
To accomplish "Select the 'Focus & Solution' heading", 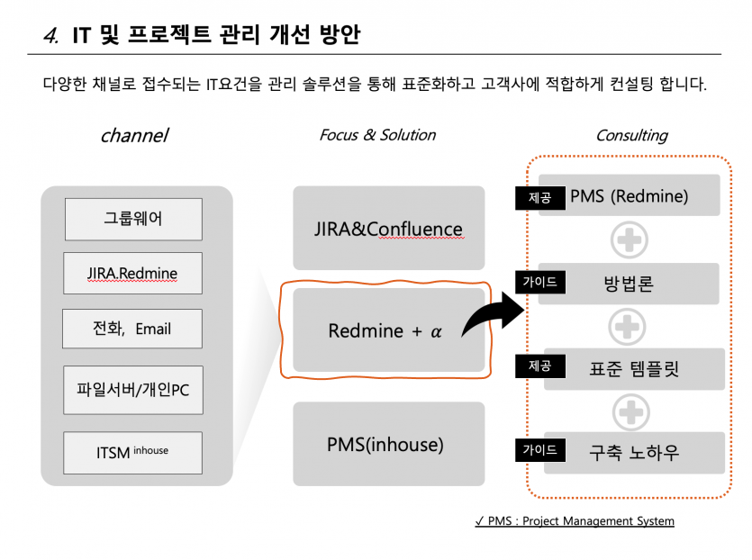I will pyautogui.click(x=377, y=135).
